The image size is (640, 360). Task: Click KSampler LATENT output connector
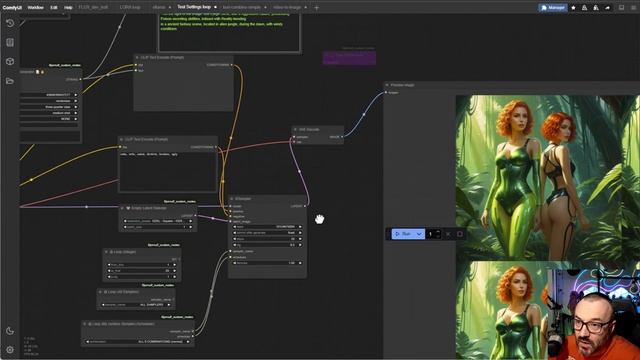(305, 206)
